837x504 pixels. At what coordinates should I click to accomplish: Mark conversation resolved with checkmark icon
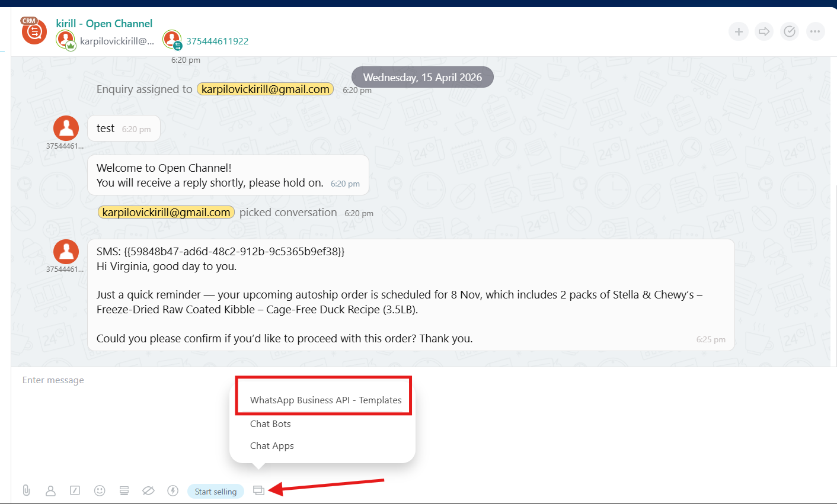790,31
